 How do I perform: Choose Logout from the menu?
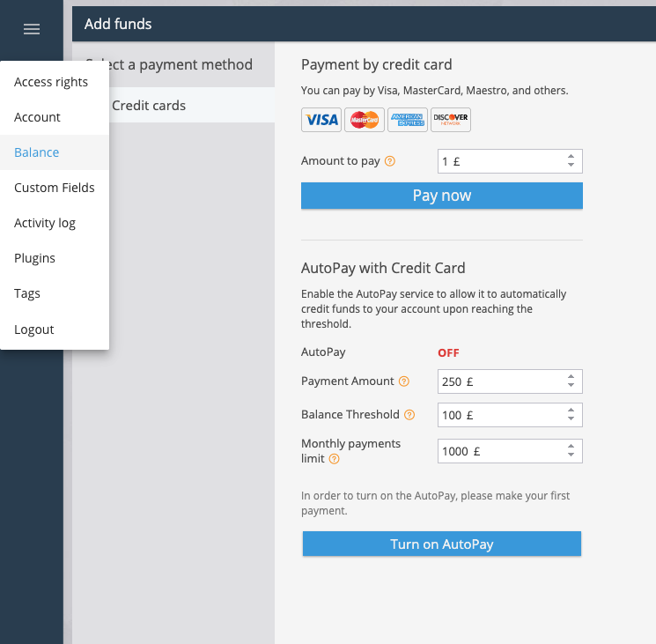point(34,329)
